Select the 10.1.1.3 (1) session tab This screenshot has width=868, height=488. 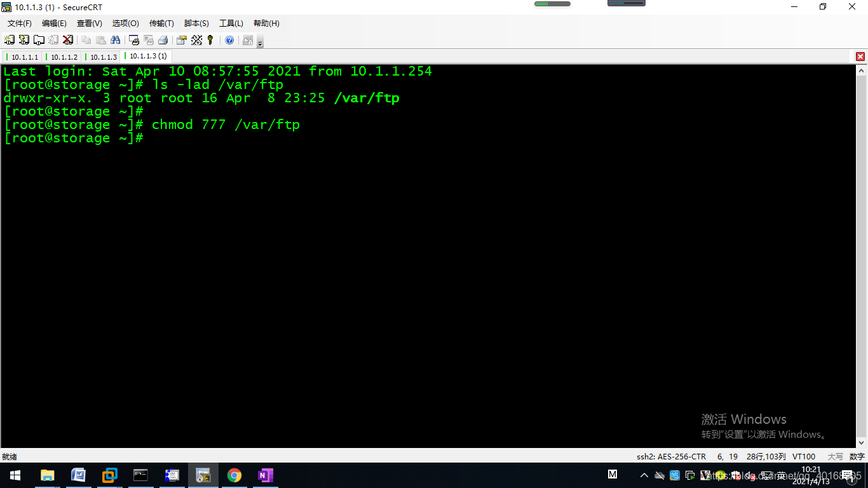click(x=146, y=57)
